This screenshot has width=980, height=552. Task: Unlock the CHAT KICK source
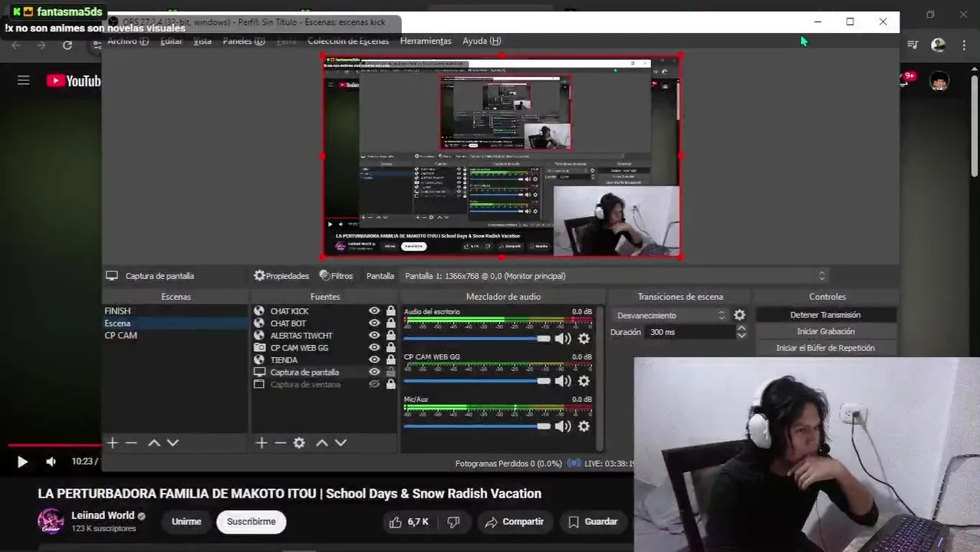pyautogui.click(x=391, y=311)
